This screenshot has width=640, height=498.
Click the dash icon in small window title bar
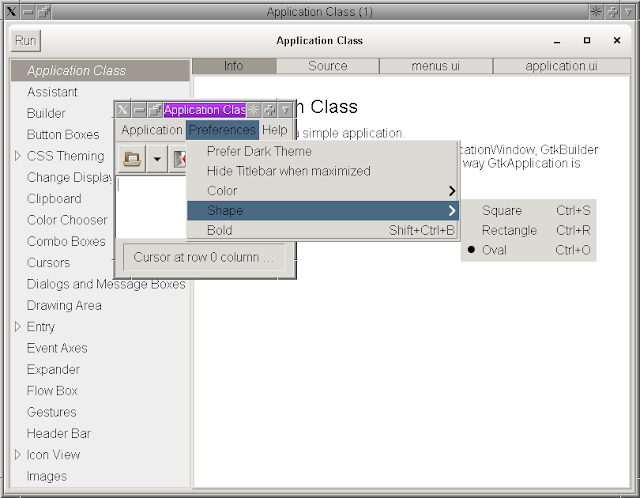[139, 110]
